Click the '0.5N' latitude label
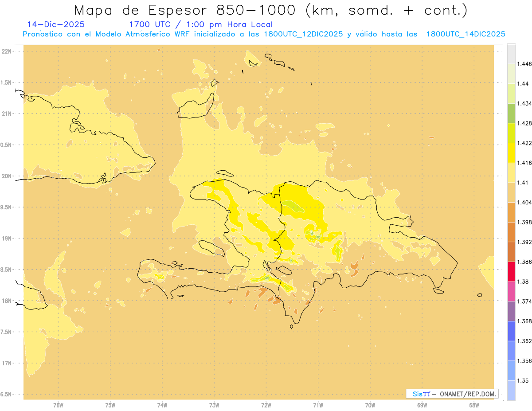The image size is (532, 411). [7, 145]
